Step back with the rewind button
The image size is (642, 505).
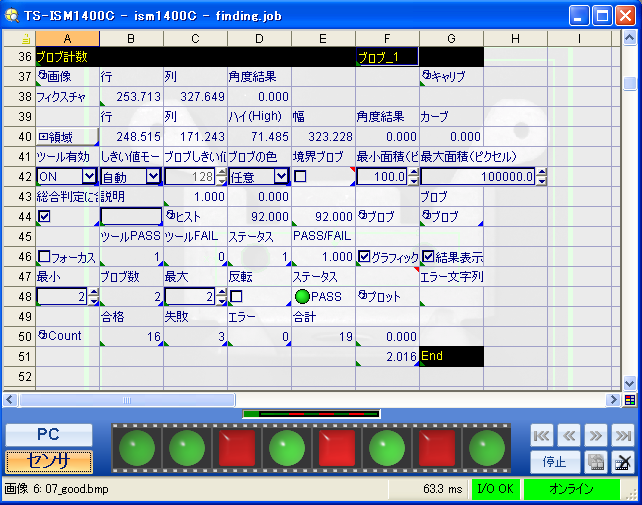pos(568,436)
